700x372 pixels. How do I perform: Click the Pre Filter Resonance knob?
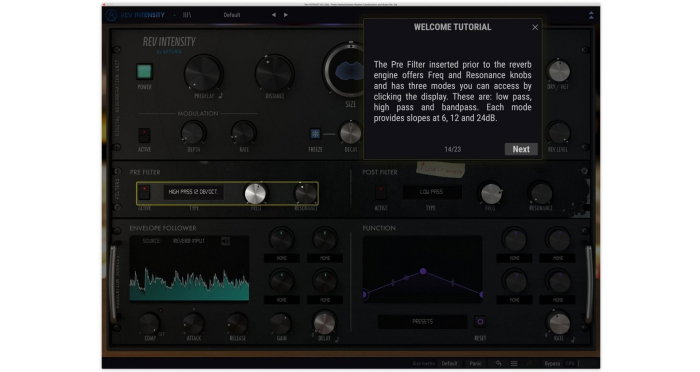[x=306, y=194]
